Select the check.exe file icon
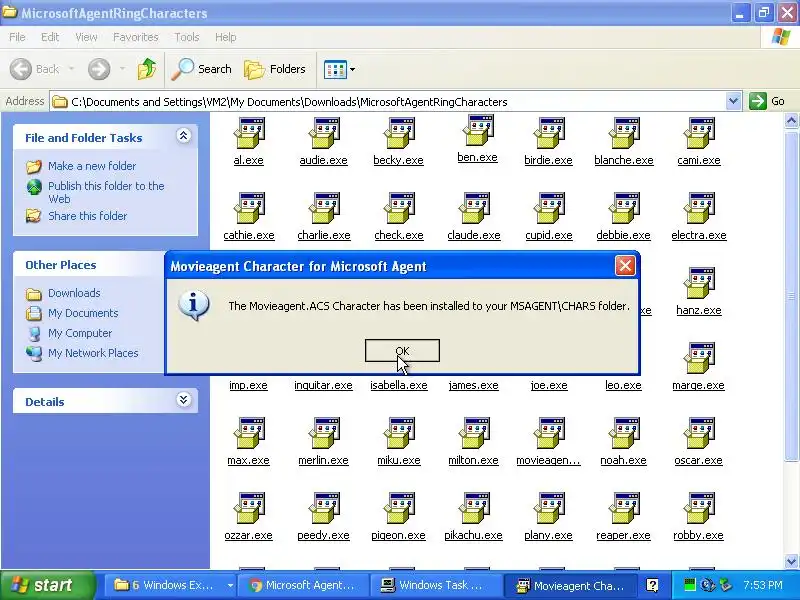This screenshot has height=600, width=800. 399,209
